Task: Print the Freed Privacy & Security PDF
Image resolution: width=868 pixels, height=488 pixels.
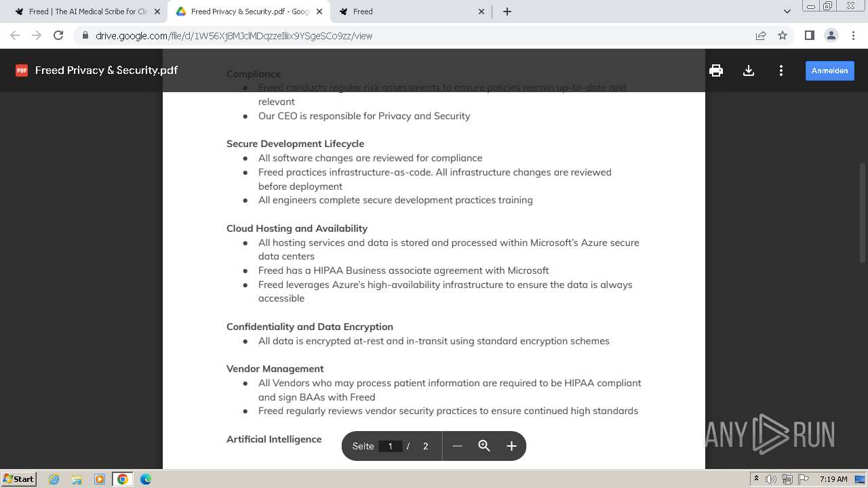Action: click(716, 70)
